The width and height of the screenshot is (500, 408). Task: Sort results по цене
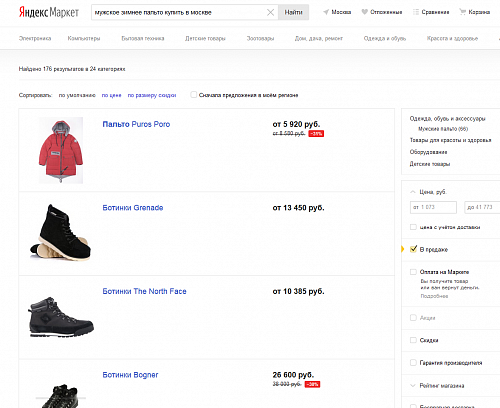click(x=111, y=95)
